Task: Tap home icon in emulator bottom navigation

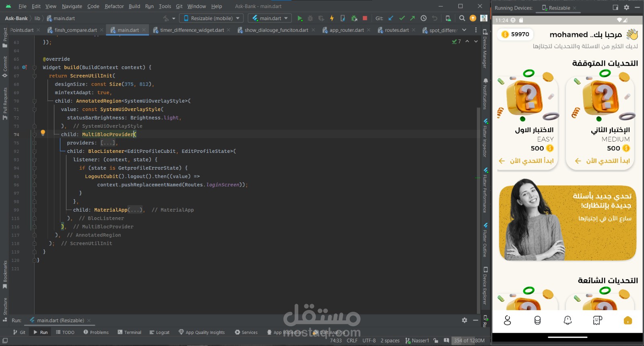Action: pos(628,320)
